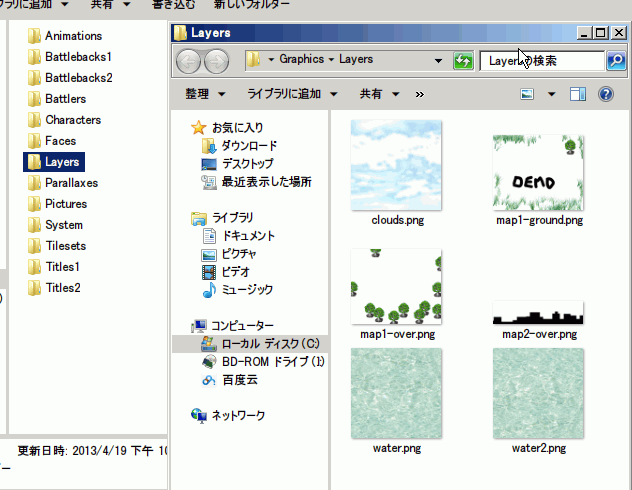Screen dimensions: 632x490
Task: Select the clouds.png thumbnail
Action: [396, 165]
